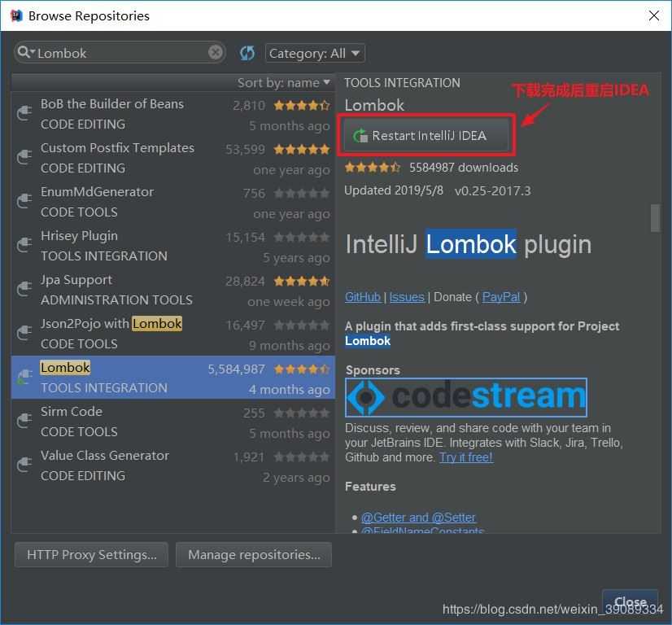
Task: Click the restart icon on Restart button
Action: (x=360, y=136)
